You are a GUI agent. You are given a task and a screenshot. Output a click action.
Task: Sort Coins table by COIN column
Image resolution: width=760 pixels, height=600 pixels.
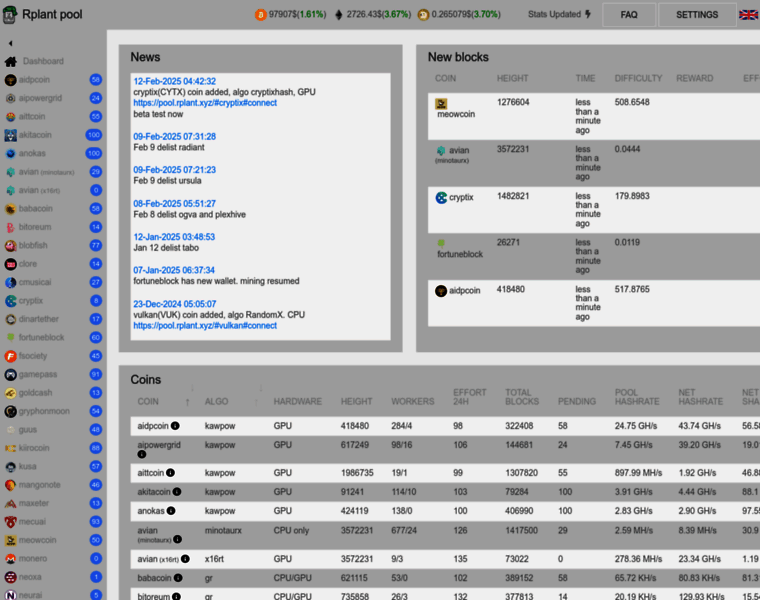(x=148, y=401)
